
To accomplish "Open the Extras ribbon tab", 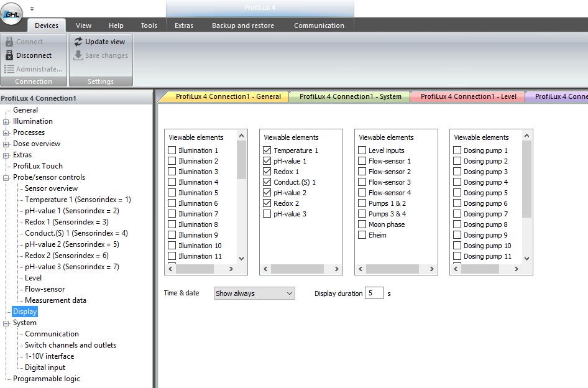I will coord(184,25).
